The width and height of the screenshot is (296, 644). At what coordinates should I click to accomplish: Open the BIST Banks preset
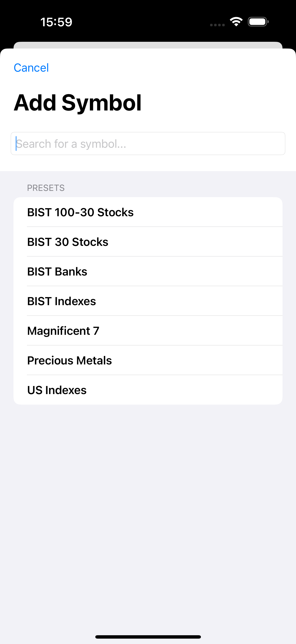pyautogui.click(x=148, y=271)
